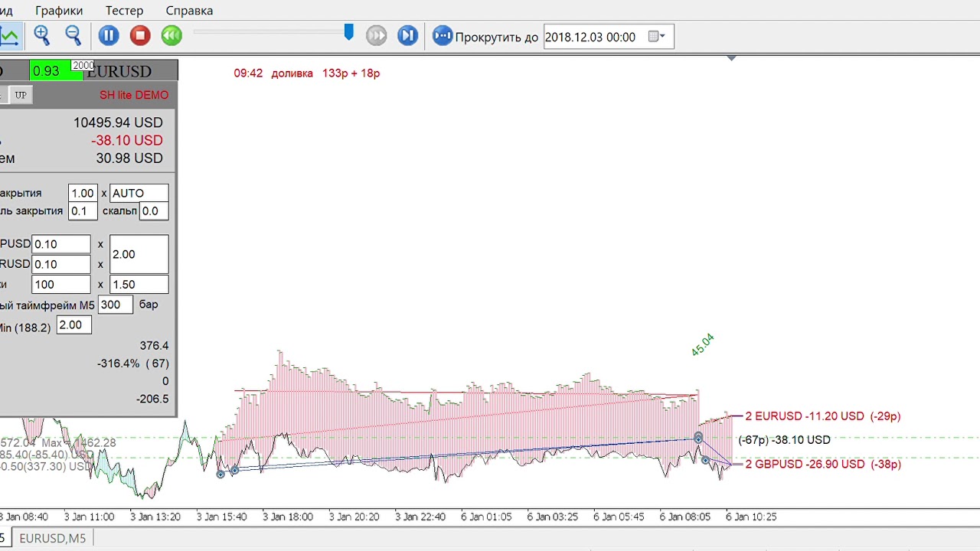Pause the tester playback
The height and width of the screenshot is (551, 980).
[x=109, y=35]
